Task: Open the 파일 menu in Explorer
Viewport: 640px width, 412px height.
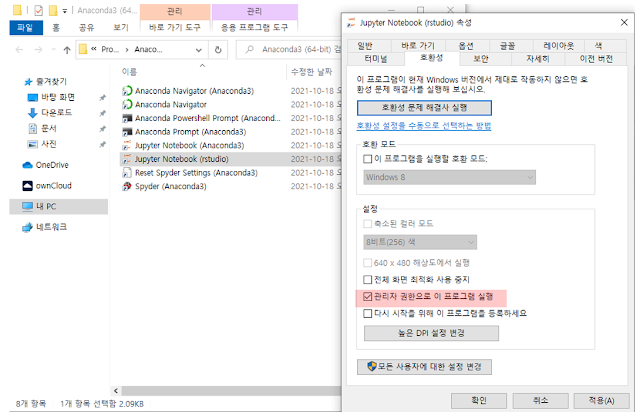Action: [x=26, y=27]
